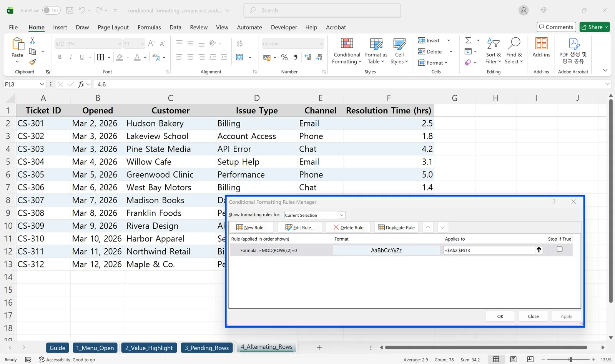Screen dimensions: 615x364
Task: Click Center align icon
Action: tap(190, 57)
